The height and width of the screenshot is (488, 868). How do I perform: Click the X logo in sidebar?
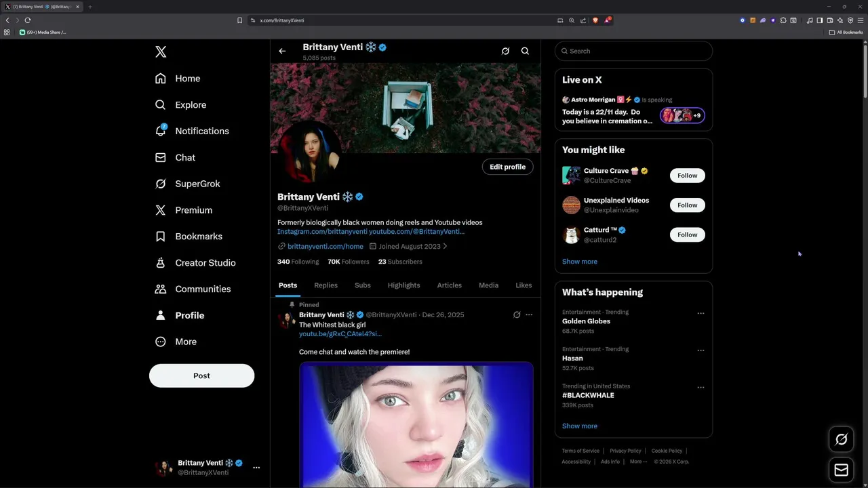click(x=161, y=52)
